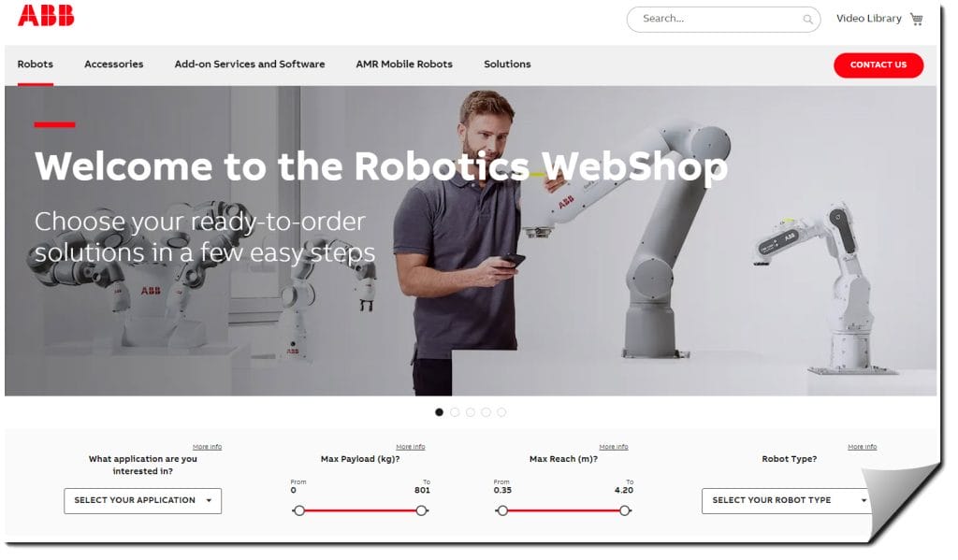Click the Max Payload maximum slider handle
The width and height of the screenshot is (958, 560).
pyautogui.click(x=422, y=510)
